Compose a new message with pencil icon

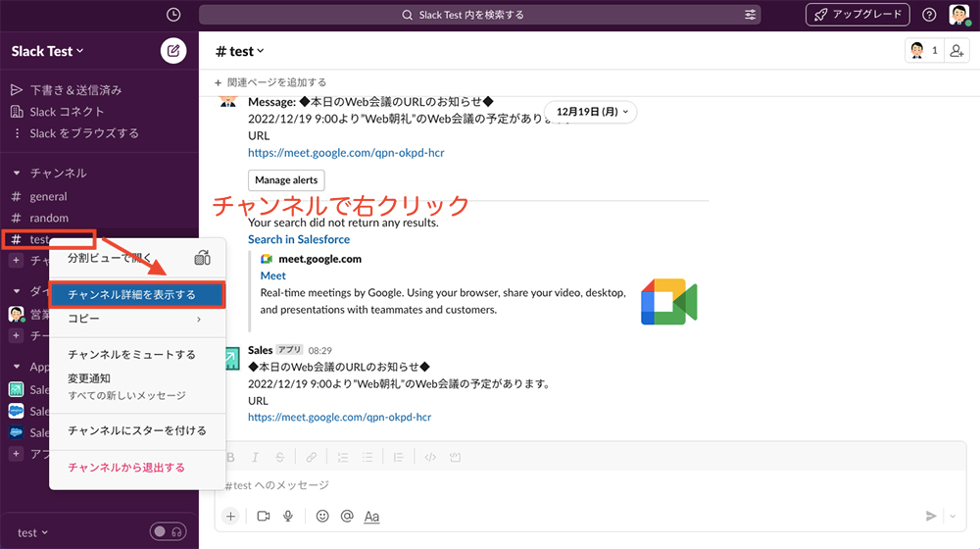pos(173,51)
